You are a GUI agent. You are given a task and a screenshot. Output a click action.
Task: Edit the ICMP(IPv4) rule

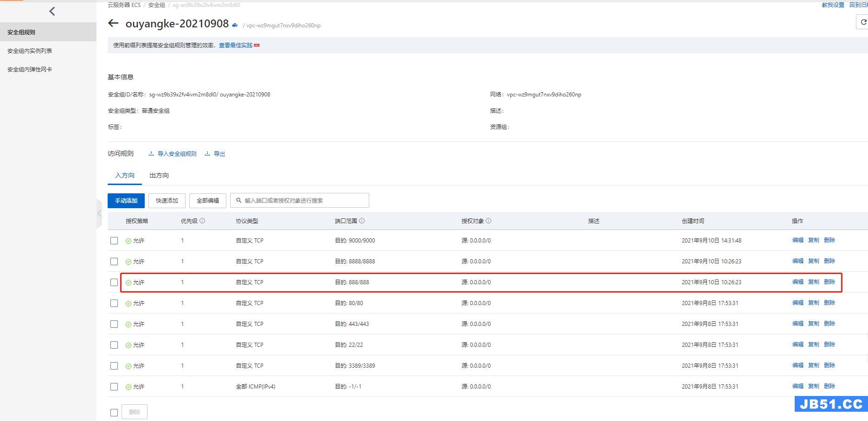pos(798,386)
